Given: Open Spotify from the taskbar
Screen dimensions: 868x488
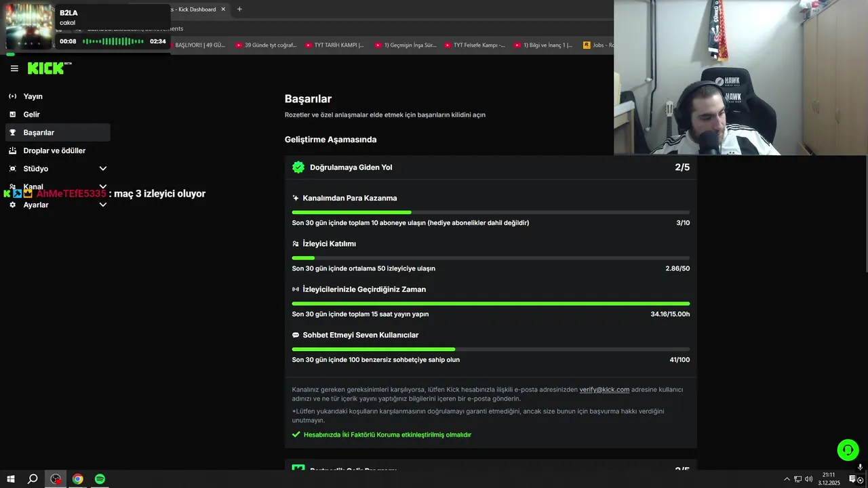Looking at the screenshot, I should pos(100,479).
